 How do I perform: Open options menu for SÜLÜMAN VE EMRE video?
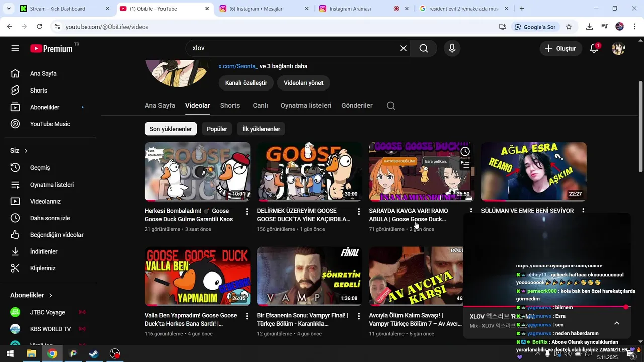[x=583, y=211]
